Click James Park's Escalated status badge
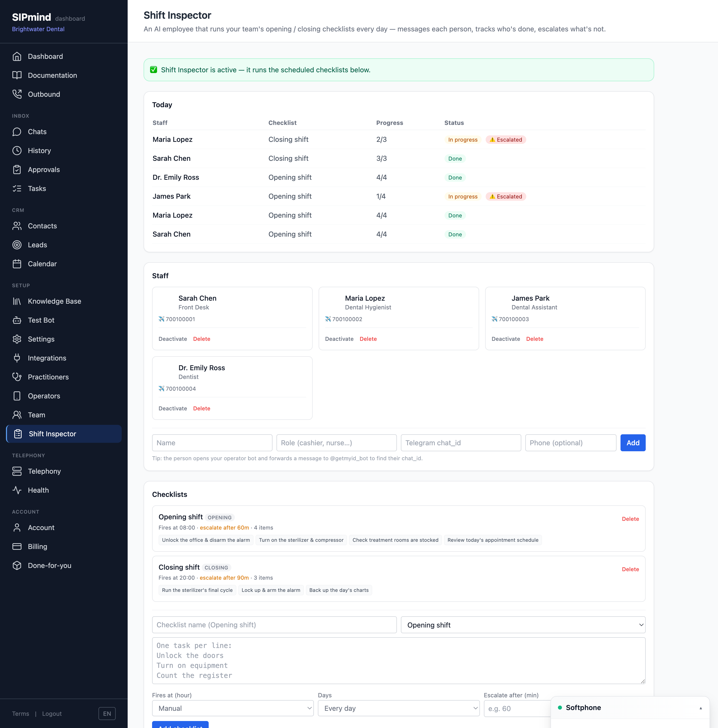This screenshot has height=728, width=718. point(506,196)
